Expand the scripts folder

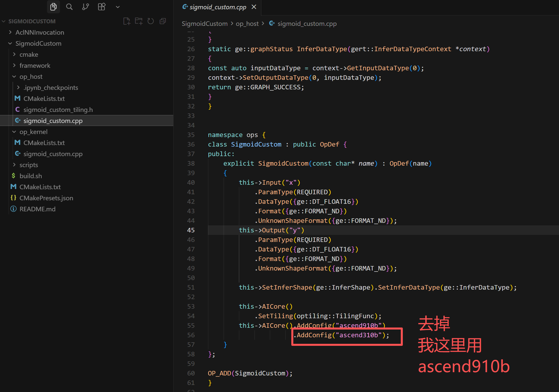coord(29,165)
